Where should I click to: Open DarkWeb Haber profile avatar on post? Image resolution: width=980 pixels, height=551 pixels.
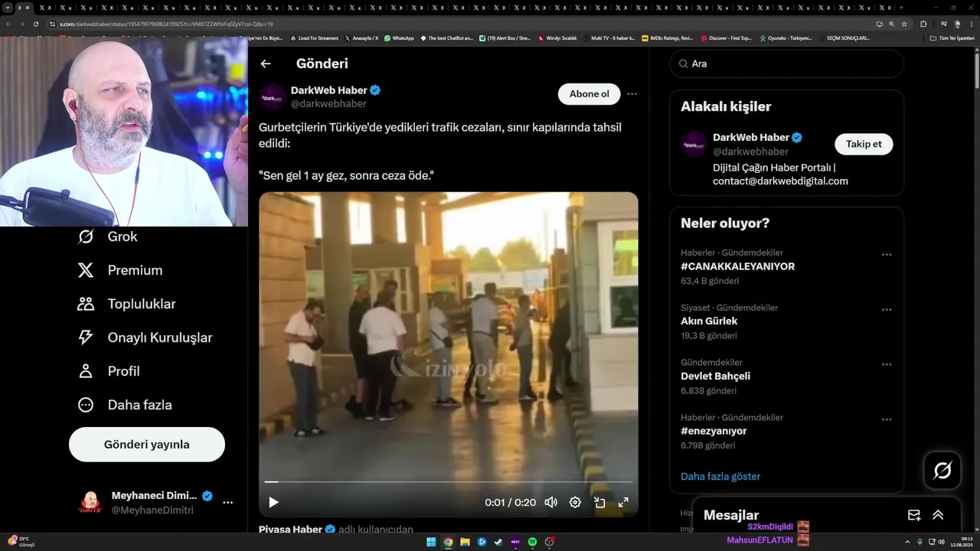pyautogui.click(x=272, y=96)
